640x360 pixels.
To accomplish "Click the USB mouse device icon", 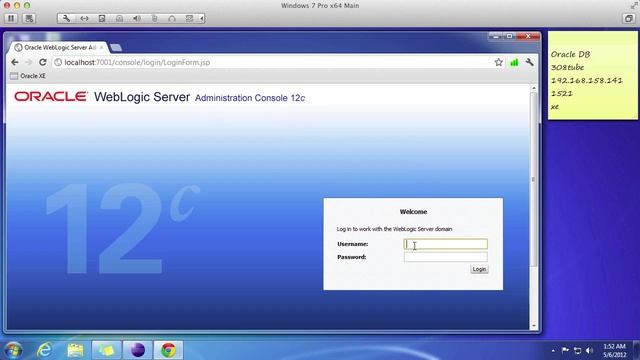I will point(154,18).
